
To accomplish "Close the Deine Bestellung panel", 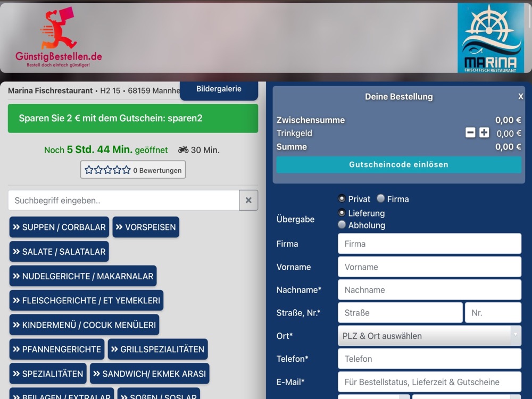I will (x=520, y=97).
